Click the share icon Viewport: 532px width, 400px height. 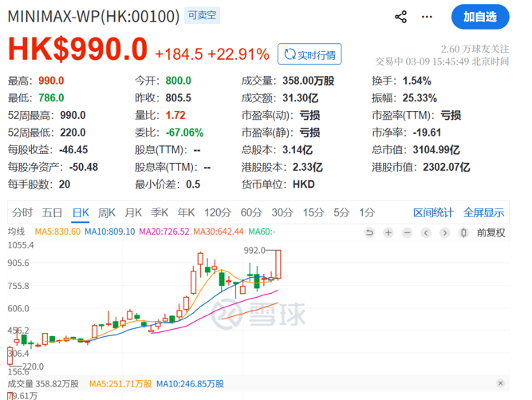(x=400, y=17)
